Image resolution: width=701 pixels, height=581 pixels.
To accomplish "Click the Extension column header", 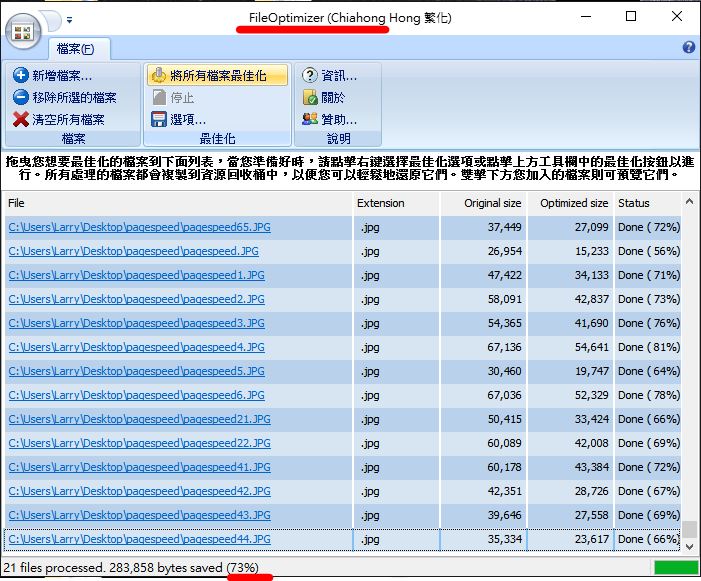I will click(x=381, y=203).
